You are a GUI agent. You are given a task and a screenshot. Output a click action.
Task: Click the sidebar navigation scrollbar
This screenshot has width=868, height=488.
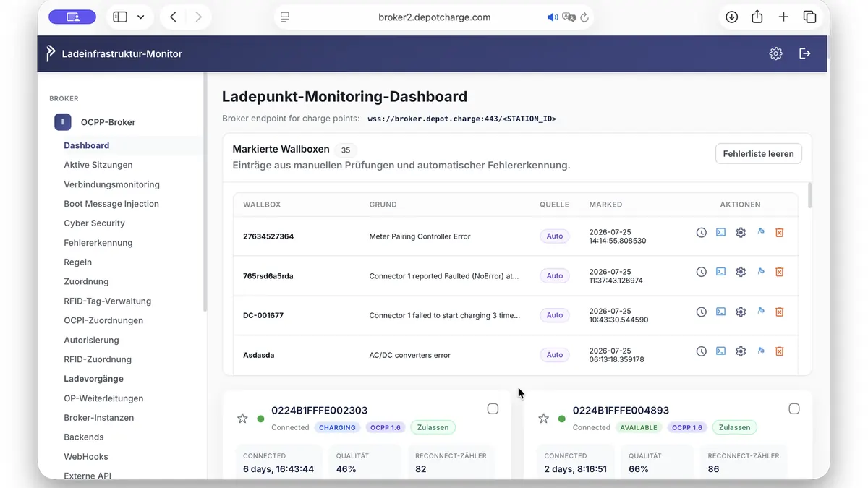(205, 192)
